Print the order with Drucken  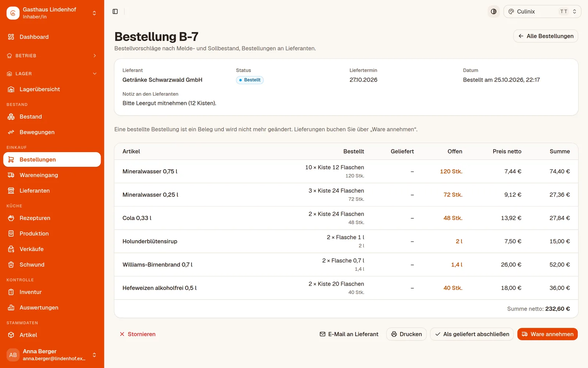(x=406, y=334)
